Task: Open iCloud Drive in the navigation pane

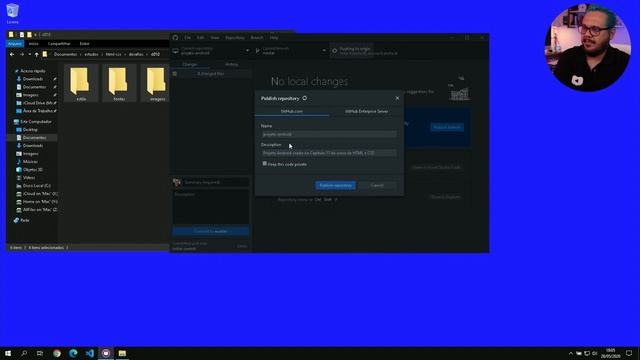Action: pos(38,103)
